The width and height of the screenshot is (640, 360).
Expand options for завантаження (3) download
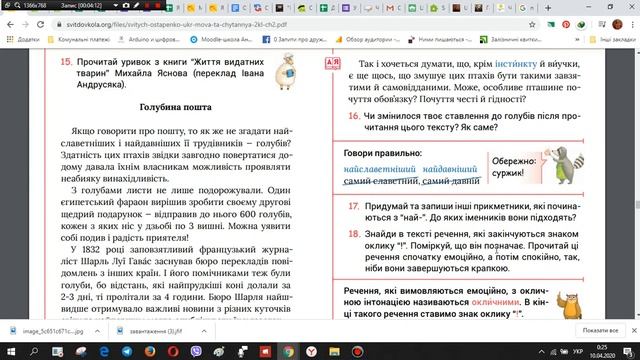click(204, 331)
